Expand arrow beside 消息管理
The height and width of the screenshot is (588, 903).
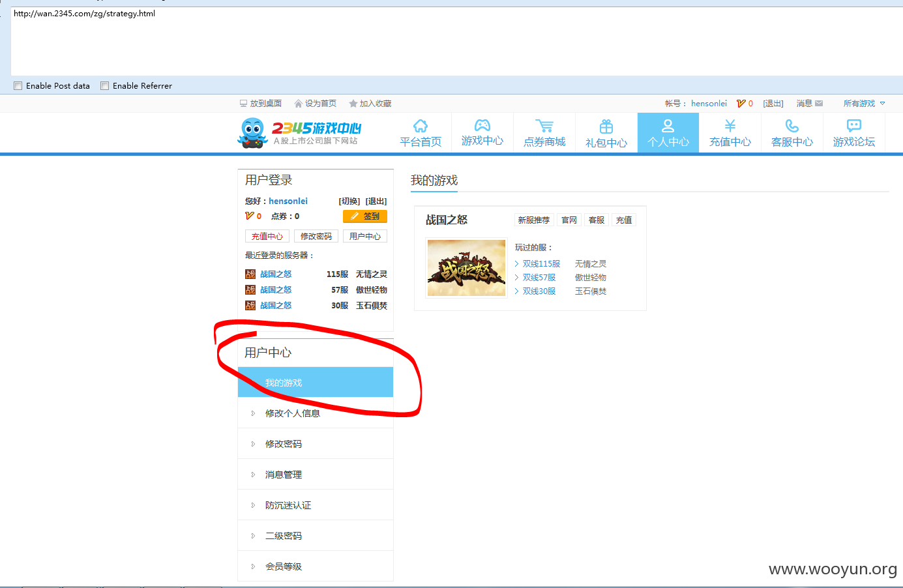[x=253, y=475]
